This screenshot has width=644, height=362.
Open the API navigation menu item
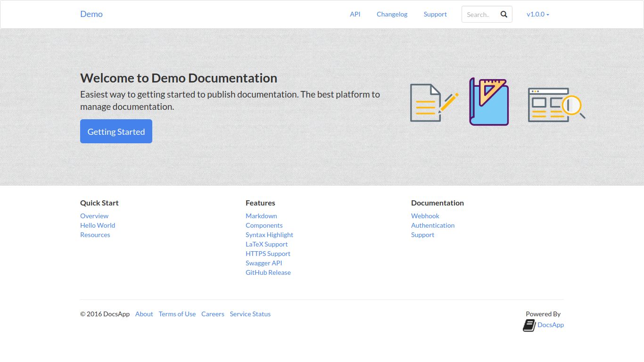click(x=355, y=14)
